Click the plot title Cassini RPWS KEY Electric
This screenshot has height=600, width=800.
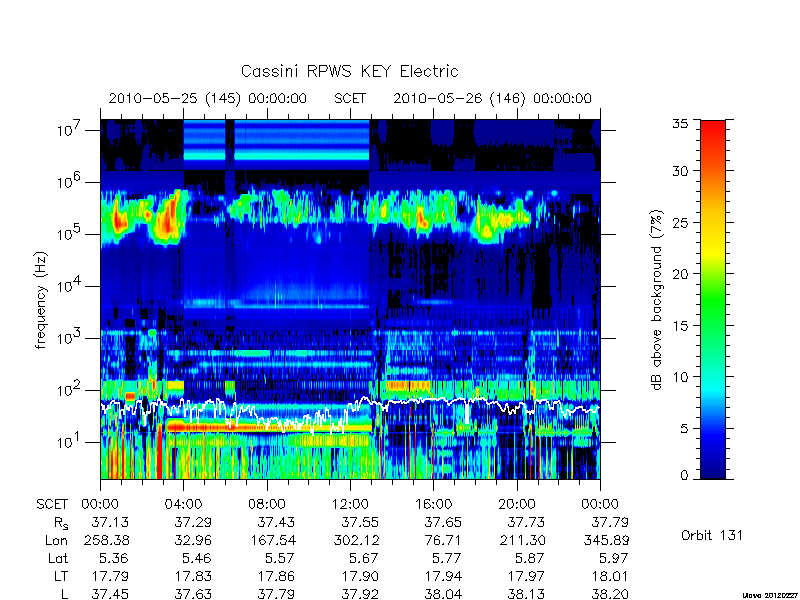point(349,71)
